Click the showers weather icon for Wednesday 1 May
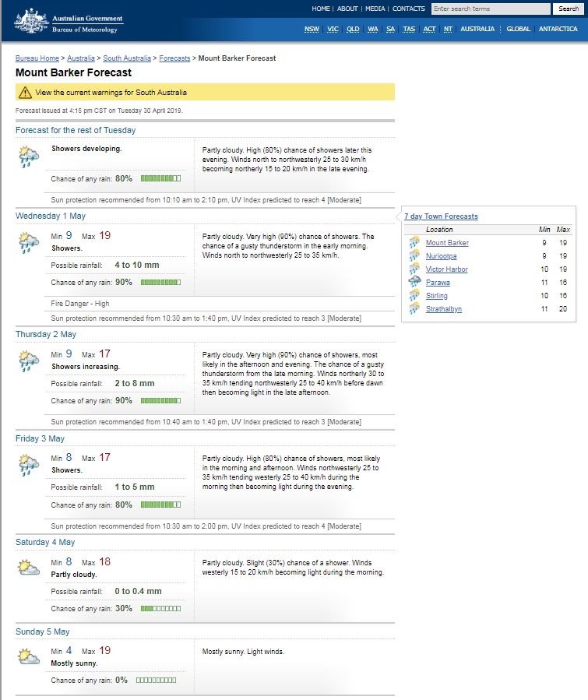588x700 pixels. click(x=29, y=244)
